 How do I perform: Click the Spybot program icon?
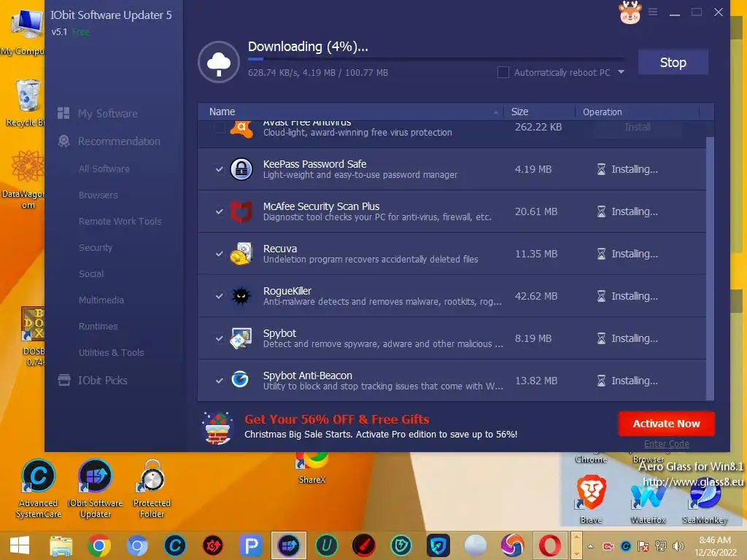pos(241,338)
